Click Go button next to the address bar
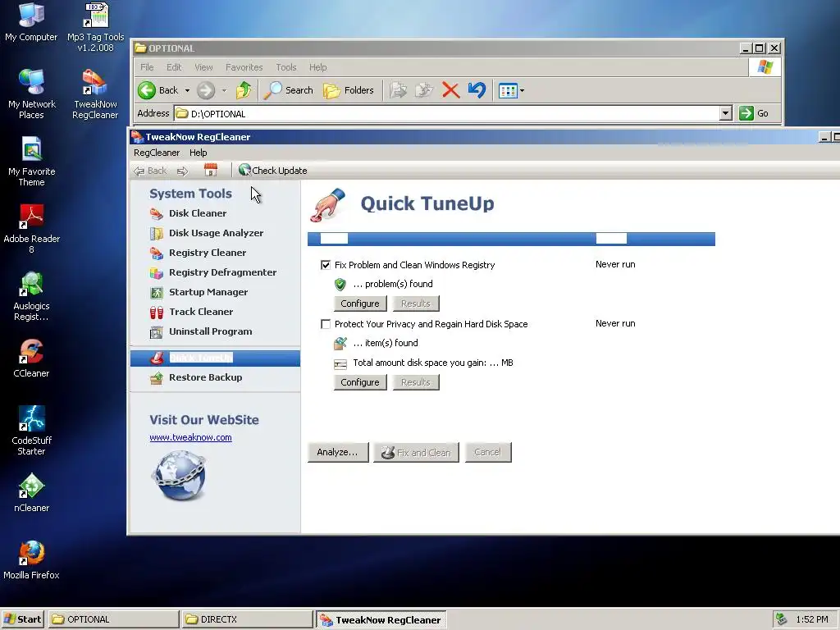The height and width of the screenshot is (630, 840). point(755,113)
